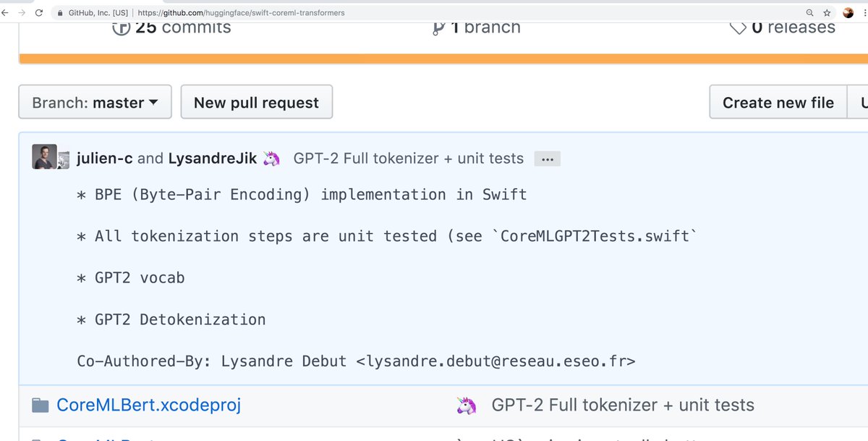Click the Create new file button
This screenshot has height=441, width=868.
[x=778, y=102]
